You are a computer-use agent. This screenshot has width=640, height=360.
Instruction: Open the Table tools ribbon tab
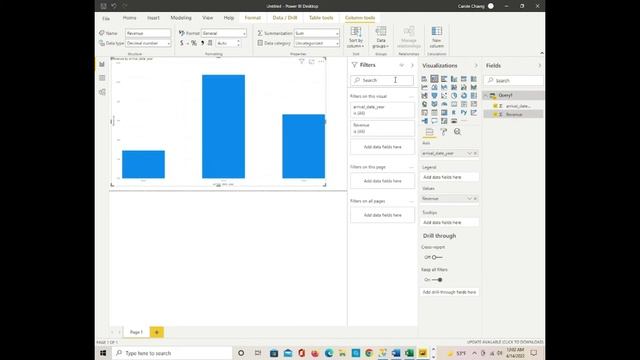[x=321, y=18]
